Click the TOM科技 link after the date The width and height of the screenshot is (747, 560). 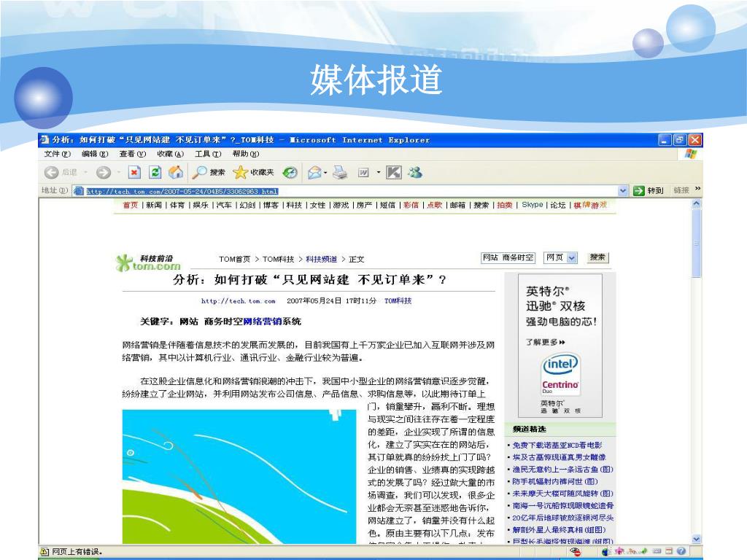(398, 301)
